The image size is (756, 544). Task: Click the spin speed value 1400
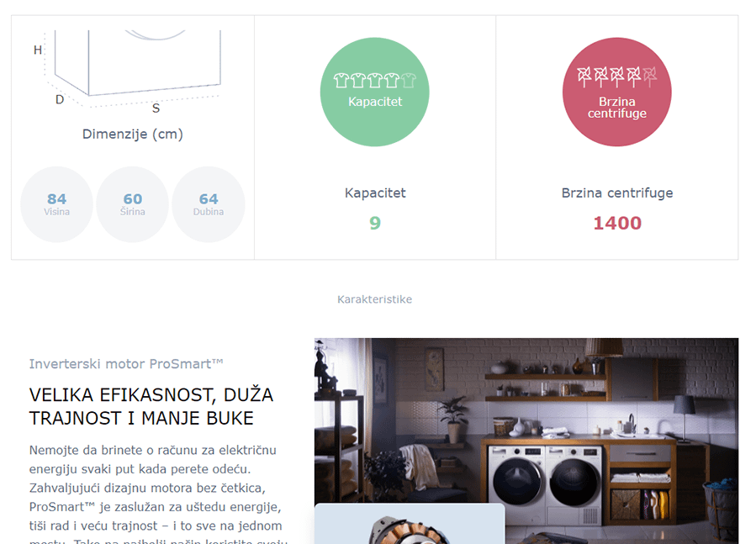617,223
